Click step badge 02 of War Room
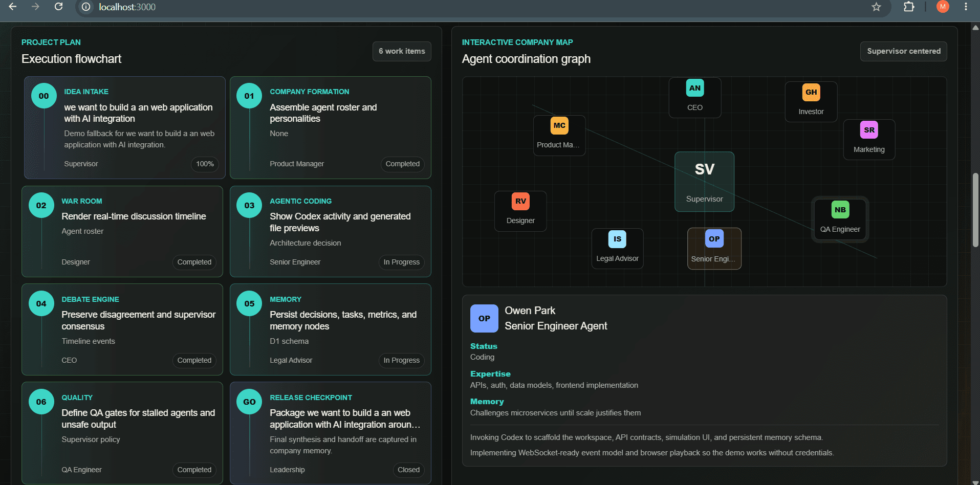 coord(41,205)
